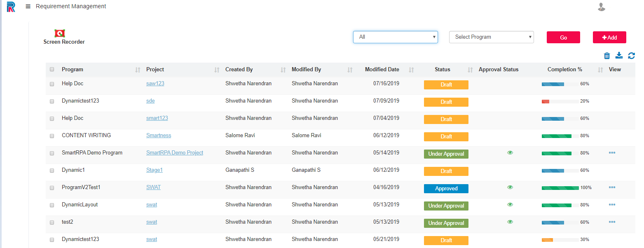644x248 pixels.
Task: Click the Go button
Action: click(x=563, y=37)
